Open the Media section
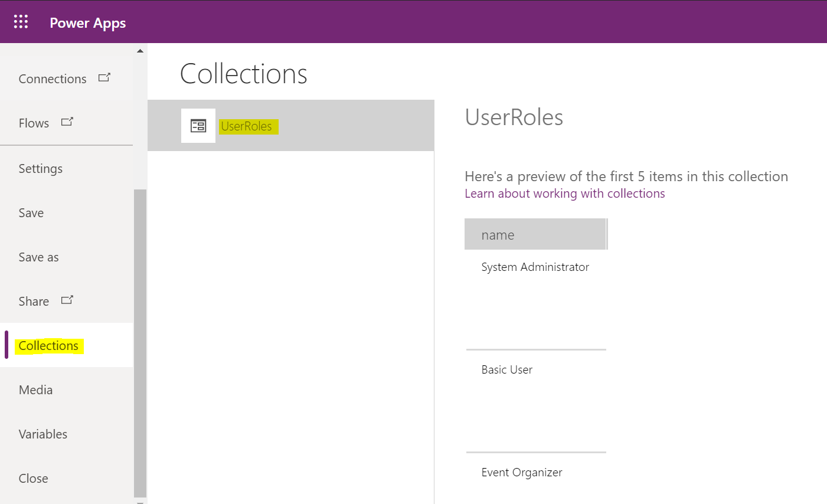 35,390
